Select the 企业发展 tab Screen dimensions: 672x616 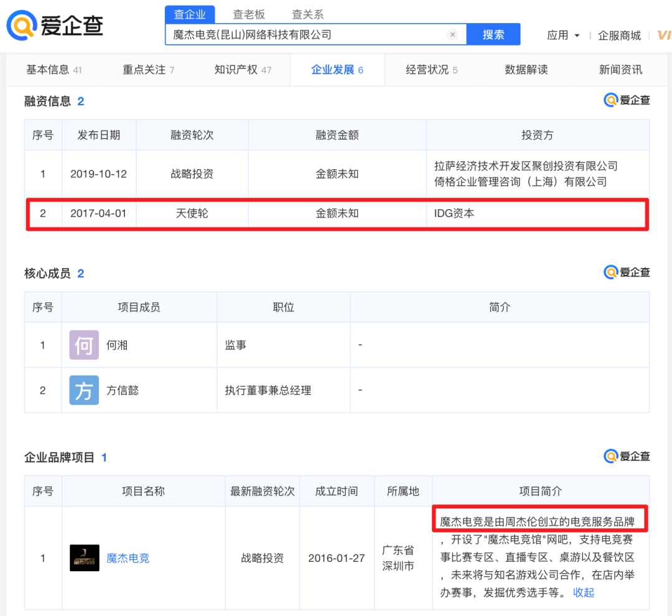[x=337, y=70]
